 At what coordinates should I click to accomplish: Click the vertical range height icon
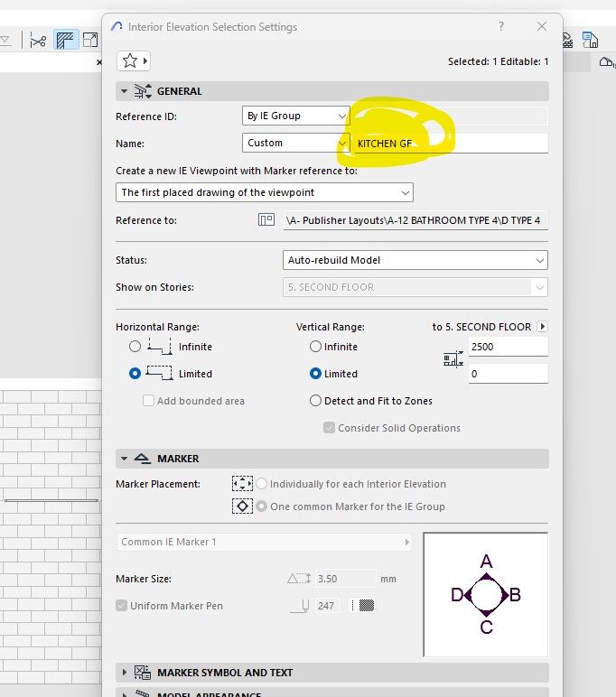click(453, 359)
